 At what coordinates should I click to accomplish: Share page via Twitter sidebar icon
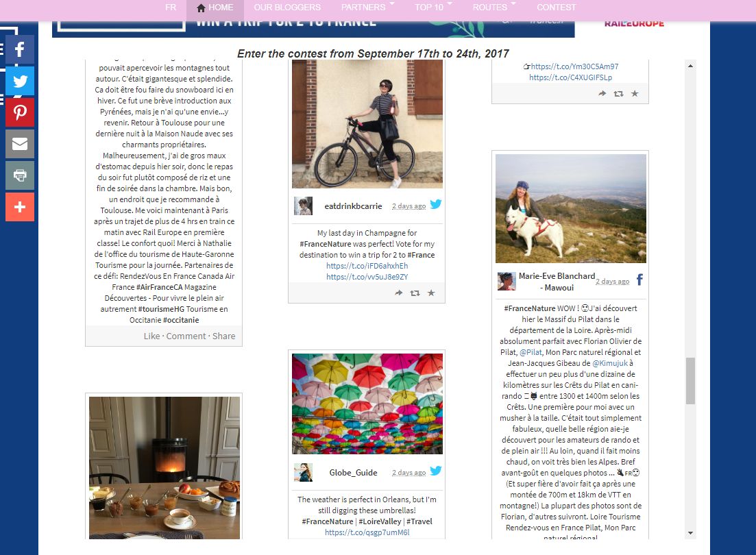(20, 81)
